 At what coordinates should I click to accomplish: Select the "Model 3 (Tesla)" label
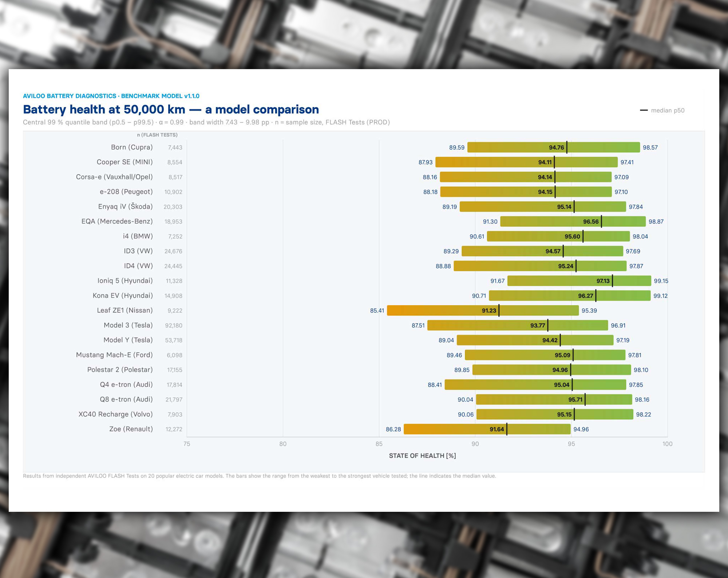(x=128, y=325)
